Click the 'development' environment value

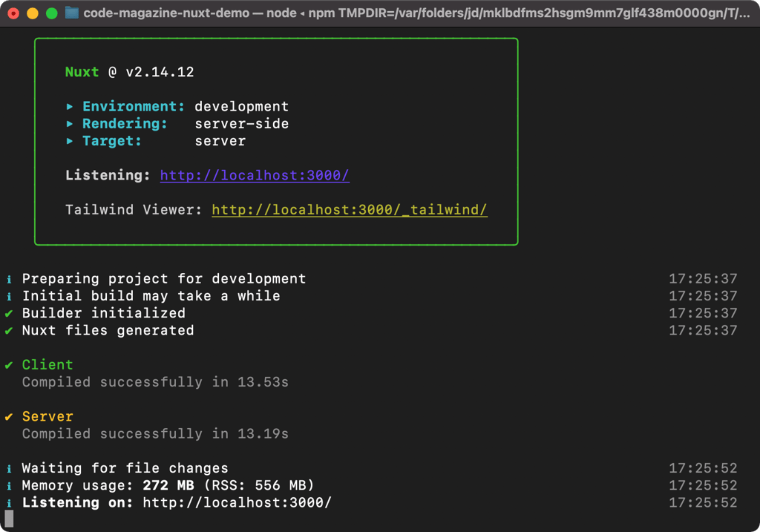[x=241, y=107]
